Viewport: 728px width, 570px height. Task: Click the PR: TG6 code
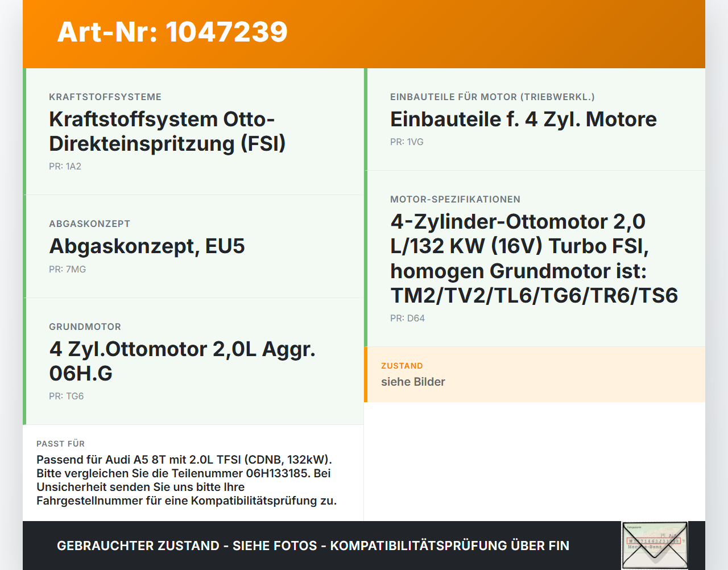coord(66,396)
